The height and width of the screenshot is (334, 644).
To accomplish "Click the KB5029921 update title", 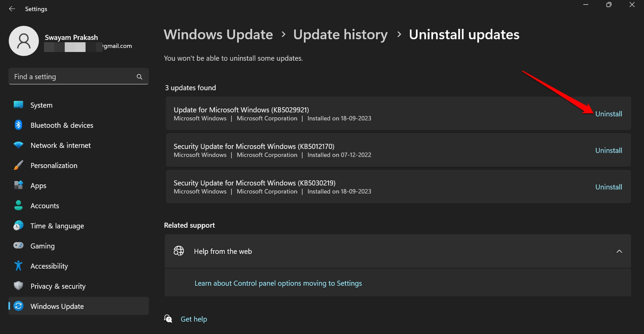I will coord(241,110).
